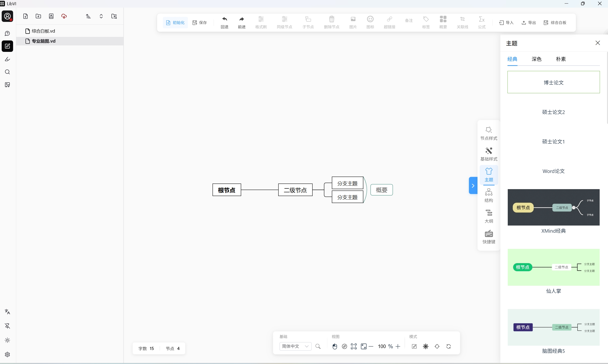This screenshot has width=608, height=364.
Task: Add a 子节点 child node
Action: coord(308,22)
